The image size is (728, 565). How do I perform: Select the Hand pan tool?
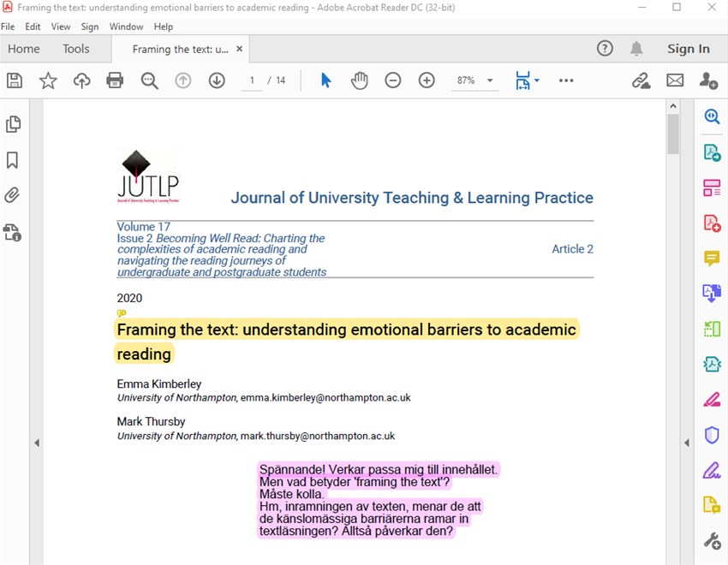(360, 80)
